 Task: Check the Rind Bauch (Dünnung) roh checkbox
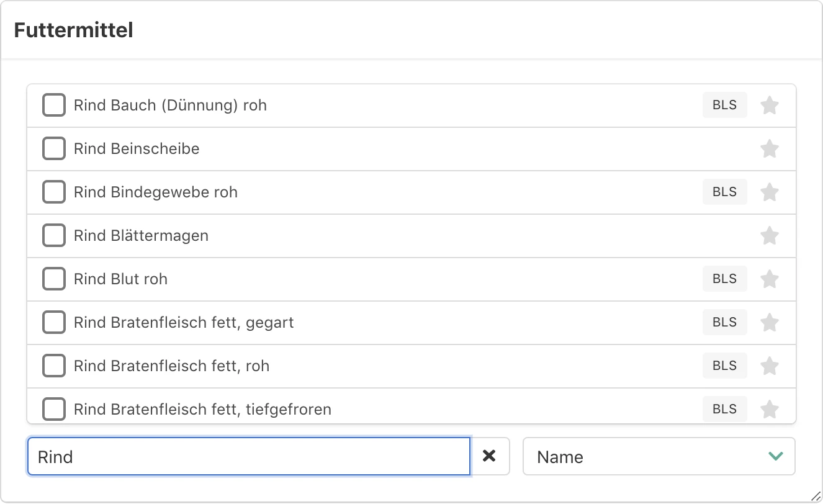54,105
